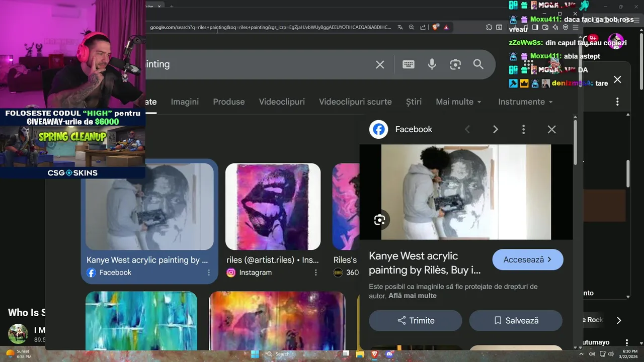Click the large preview image of the painting

[466, 192]
